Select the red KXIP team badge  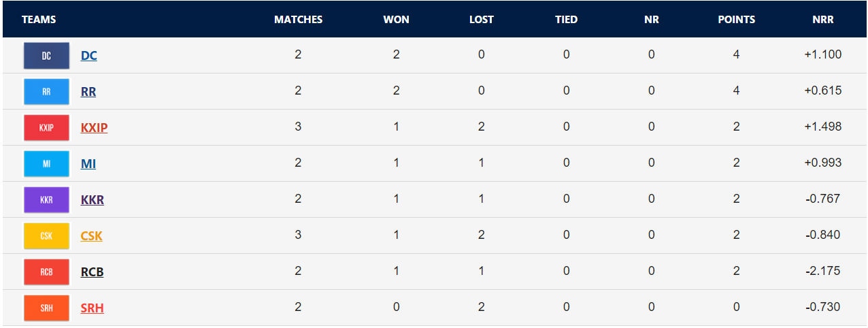click(x=46, y=128)
